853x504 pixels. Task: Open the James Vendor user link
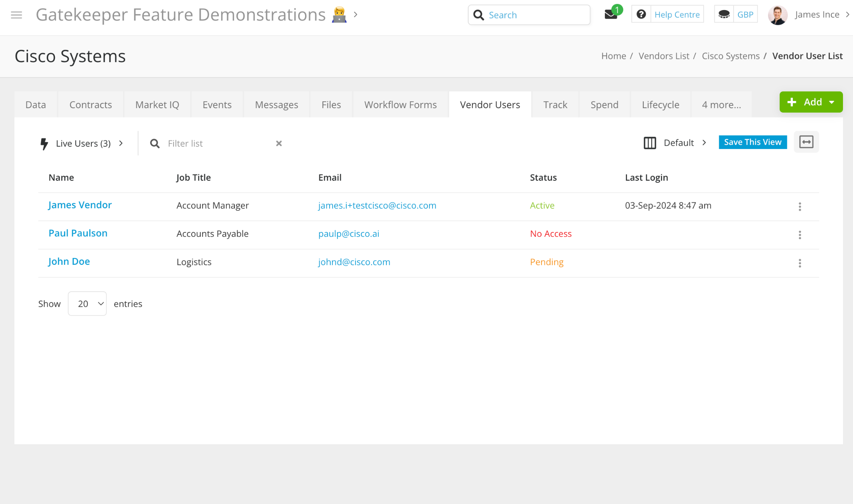[80, 205]
